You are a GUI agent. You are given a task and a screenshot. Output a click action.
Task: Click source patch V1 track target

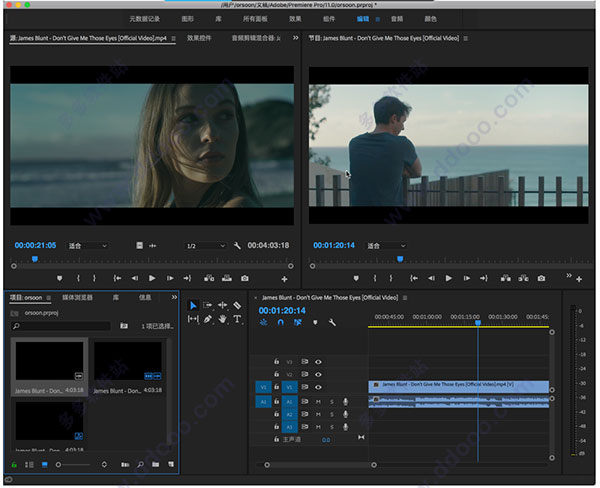263,387
